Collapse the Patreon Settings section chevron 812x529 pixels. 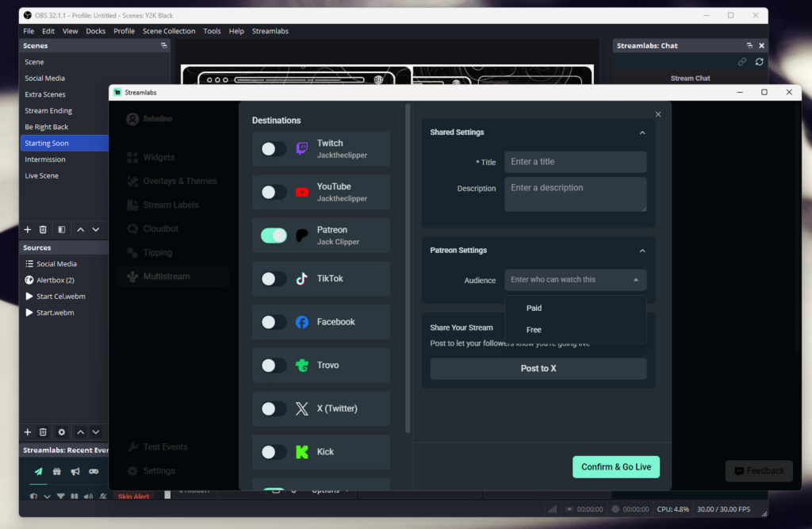[x=642, y=251]
